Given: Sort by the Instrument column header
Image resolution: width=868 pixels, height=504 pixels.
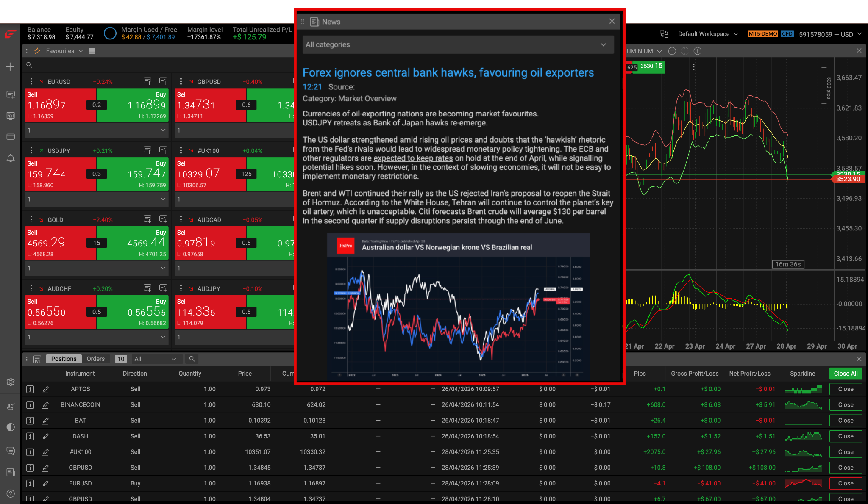Looking at the screenshot, I should click(80, 374).
